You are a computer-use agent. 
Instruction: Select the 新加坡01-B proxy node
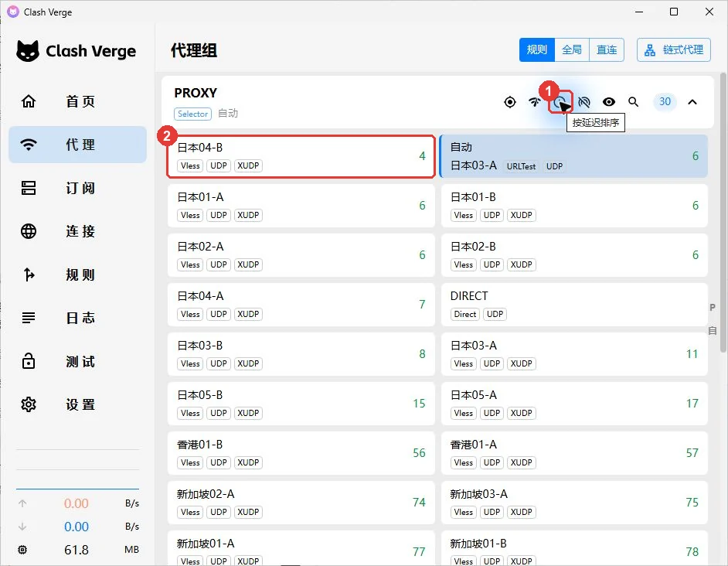click(x=574, y=548)
